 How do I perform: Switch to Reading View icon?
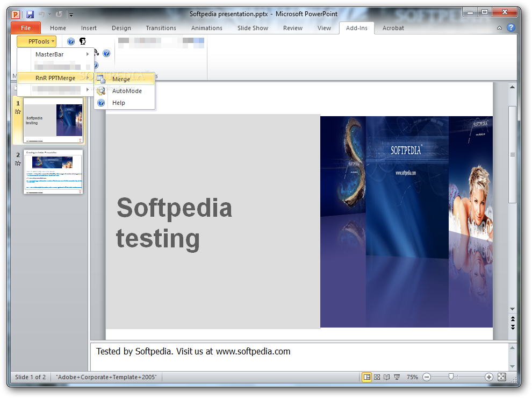[x=387, y=377]
